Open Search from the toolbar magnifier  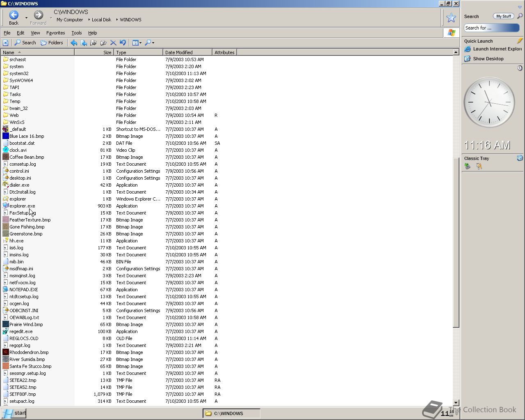coord(25,43)
